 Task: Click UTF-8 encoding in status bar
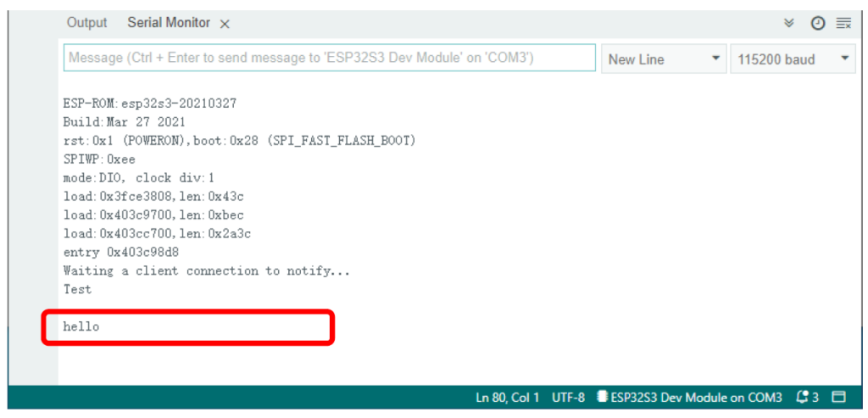click(569, 397)
